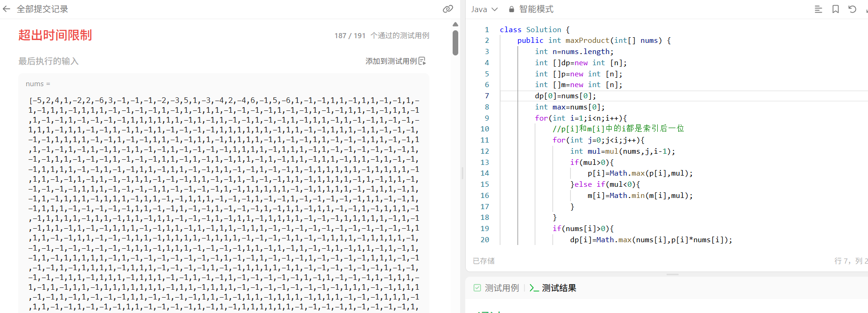Viewport: 868px width, 313px height.
Task: Click line number 9 in gutter
Action: [x=487, y=118]
